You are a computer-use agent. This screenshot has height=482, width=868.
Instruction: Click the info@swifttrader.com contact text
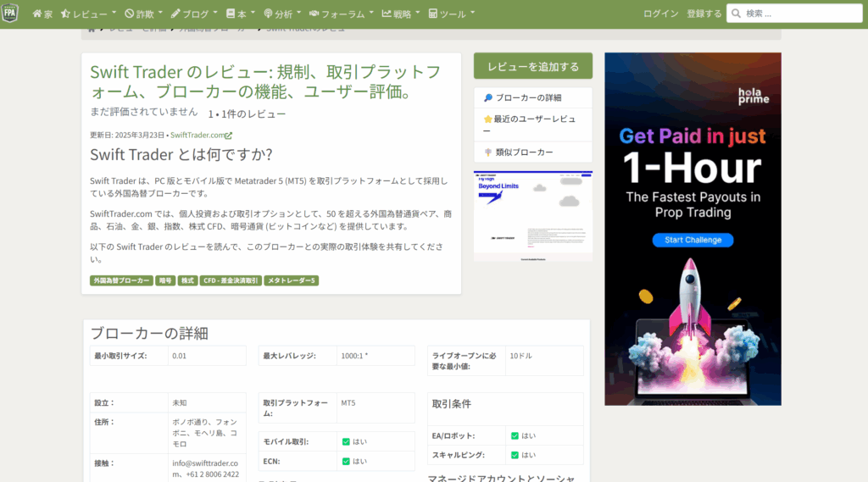point(205,468)
